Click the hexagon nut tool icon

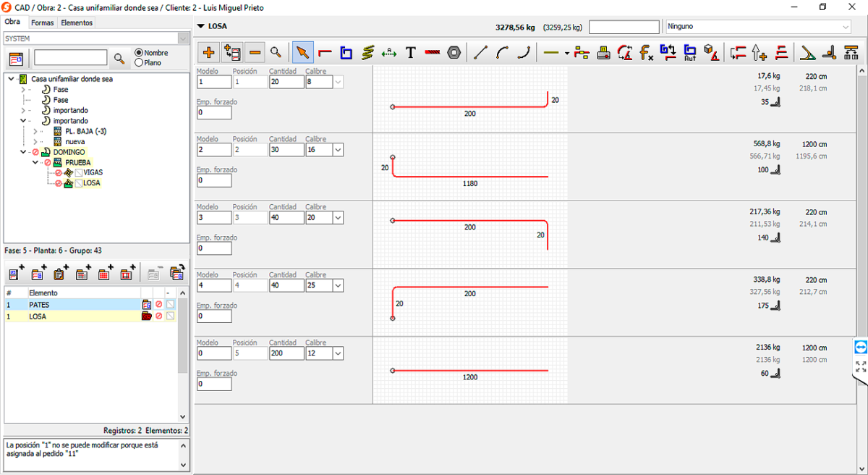454,51
